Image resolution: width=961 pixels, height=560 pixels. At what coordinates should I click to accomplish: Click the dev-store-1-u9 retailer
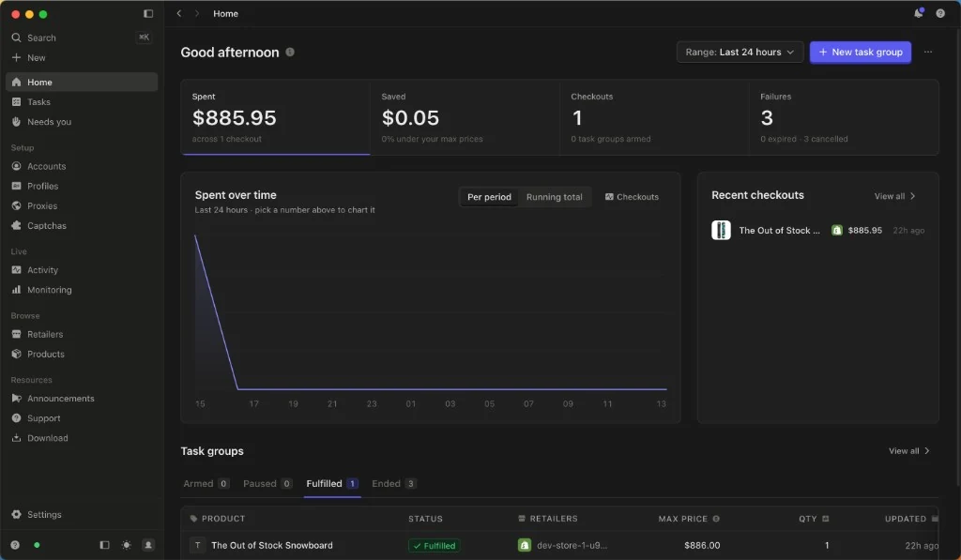click(x=563, y=545)
